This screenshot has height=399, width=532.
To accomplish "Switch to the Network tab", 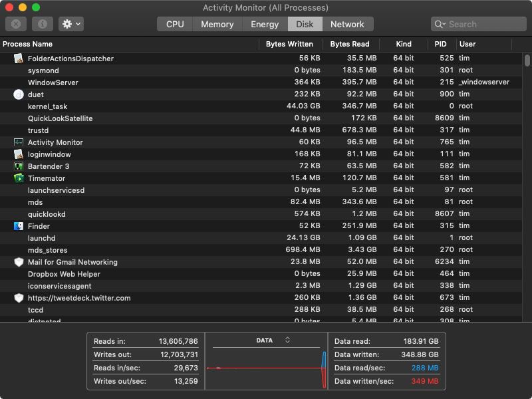I will pos(348,24).
